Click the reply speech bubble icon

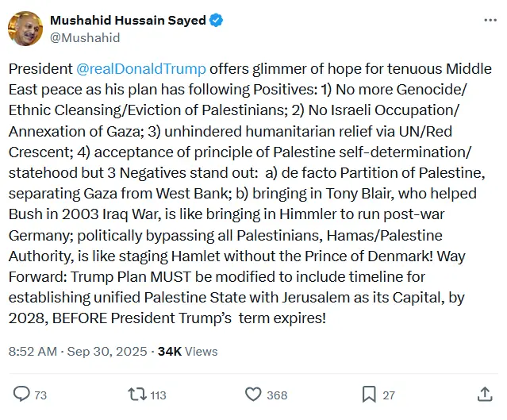[21, 394]
